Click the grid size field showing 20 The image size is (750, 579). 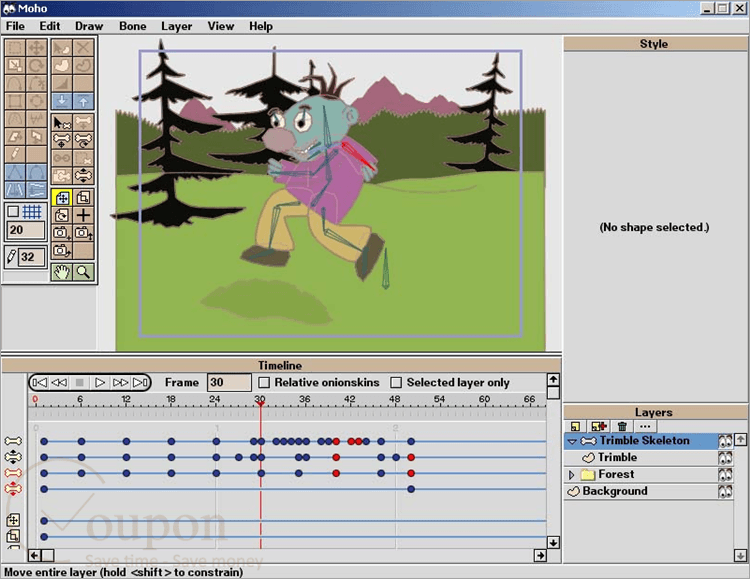tap(26, 230)
